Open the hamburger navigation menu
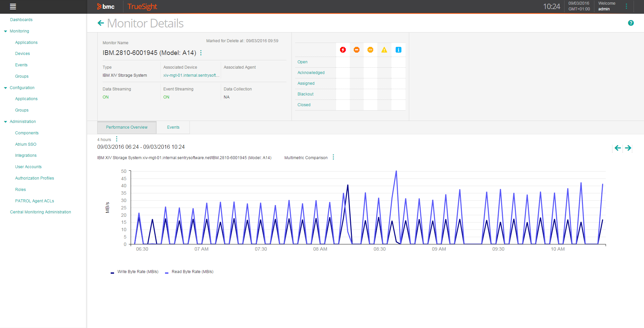This screenshot has height=328, width=644. pyautogui.click(x=13, y=6)
